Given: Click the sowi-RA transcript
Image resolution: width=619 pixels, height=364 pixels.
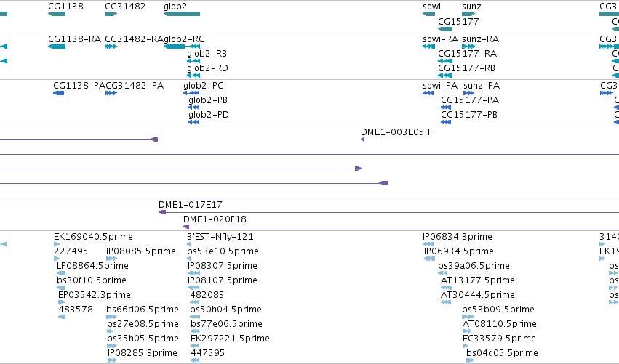Looking at the screenshot, I should (x=428, y=46).
